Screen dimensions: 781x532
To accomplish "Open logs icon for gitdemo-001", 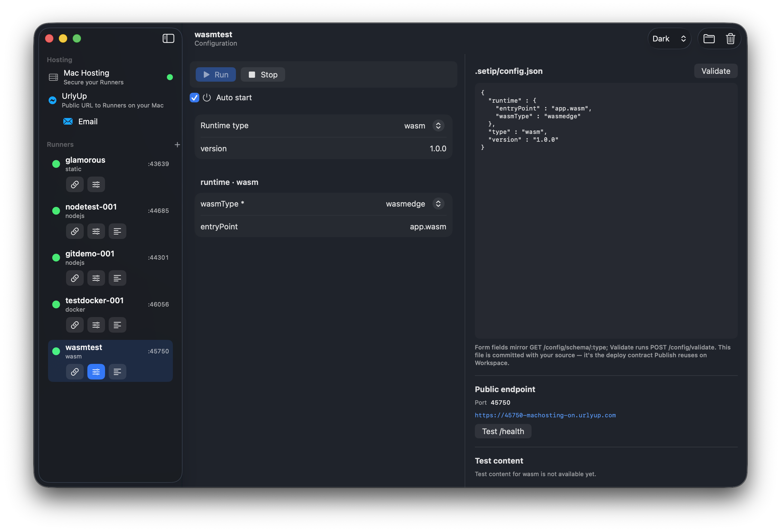I will (x=117, y=278).
